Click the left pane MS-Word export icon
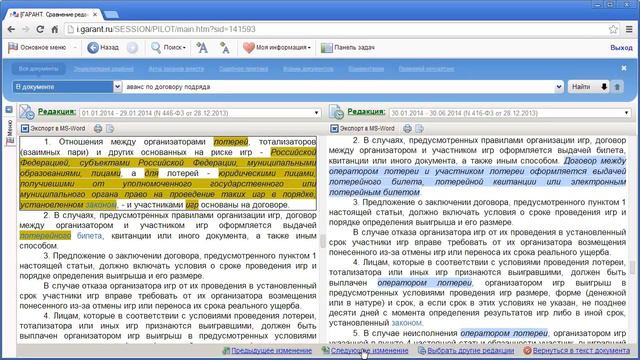The image size is (640, 360). pyautogui.click(x=25, y=129)
